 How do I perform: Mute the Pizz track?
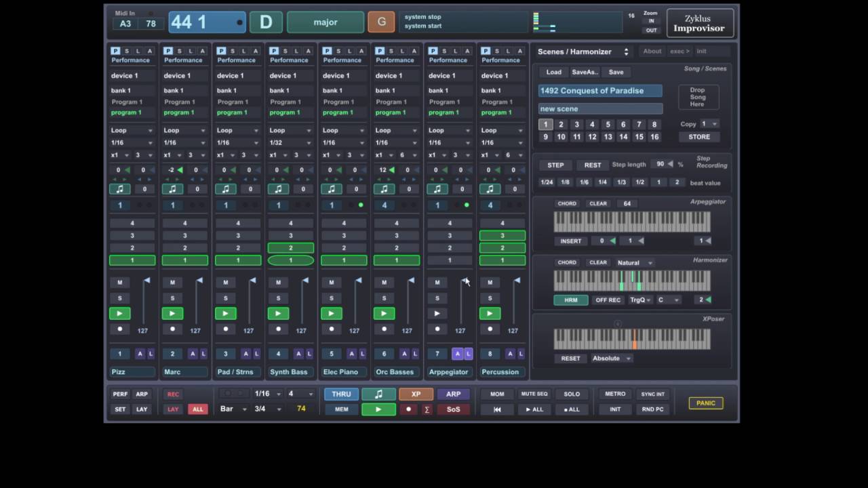tap(119, 283)
